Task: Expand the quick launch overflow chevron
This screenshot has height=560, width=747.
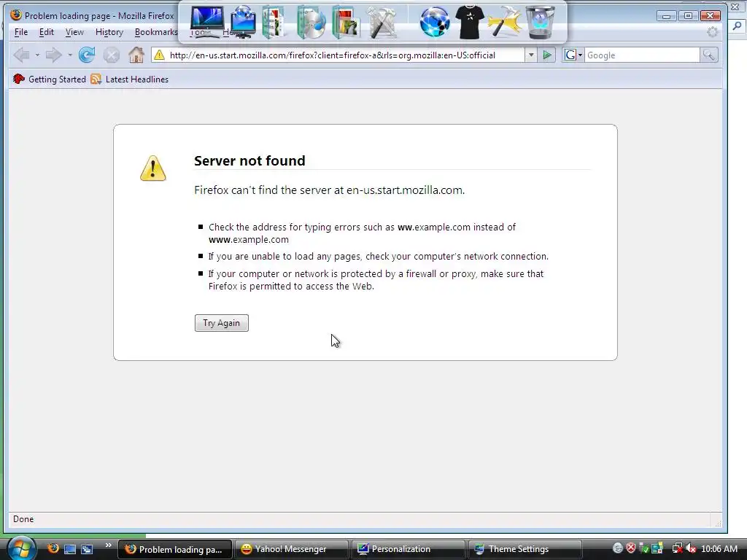Action: tap(108, 545)
